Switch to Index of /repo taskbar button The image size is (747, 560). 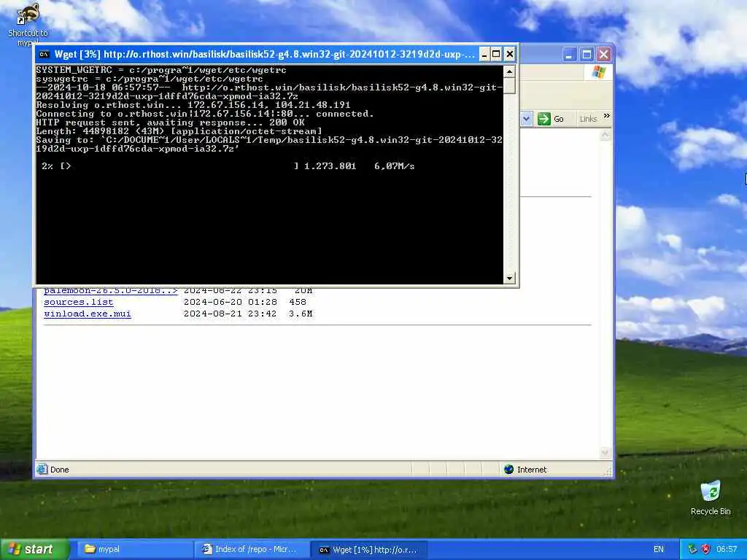(x=252, y=549)
